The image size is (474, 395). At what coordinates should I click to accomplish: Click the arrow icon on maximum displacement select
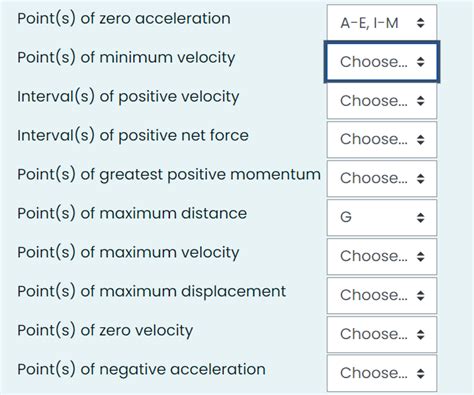coord(421,295)
